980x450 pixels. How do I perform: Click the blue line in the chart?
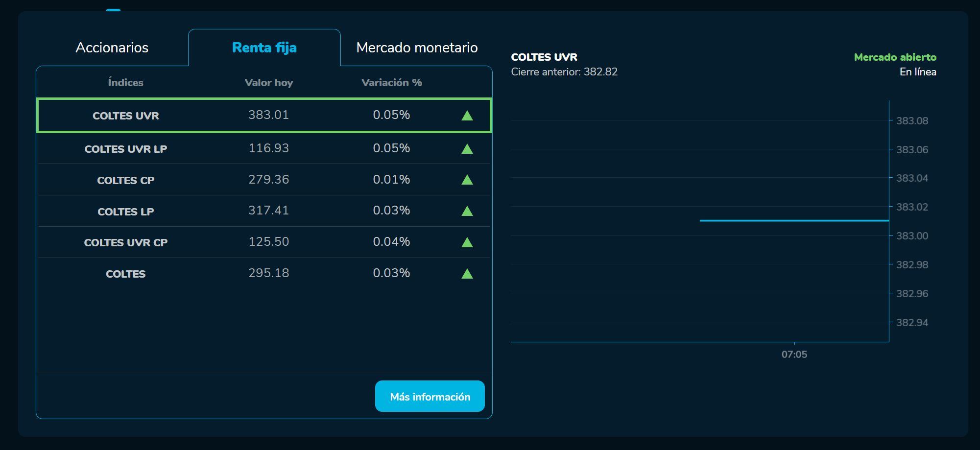point(793,220)
